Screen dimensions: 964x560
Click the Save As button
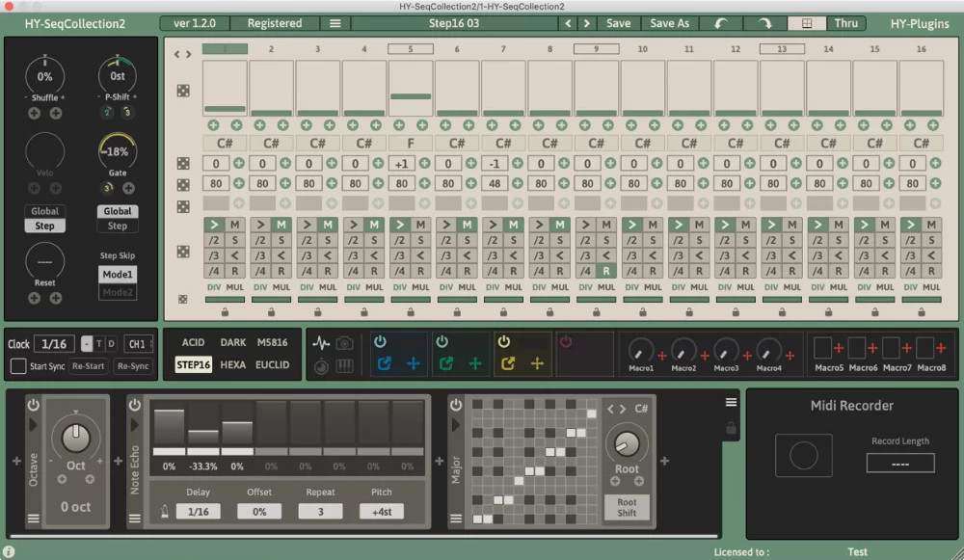click(669, 23)
